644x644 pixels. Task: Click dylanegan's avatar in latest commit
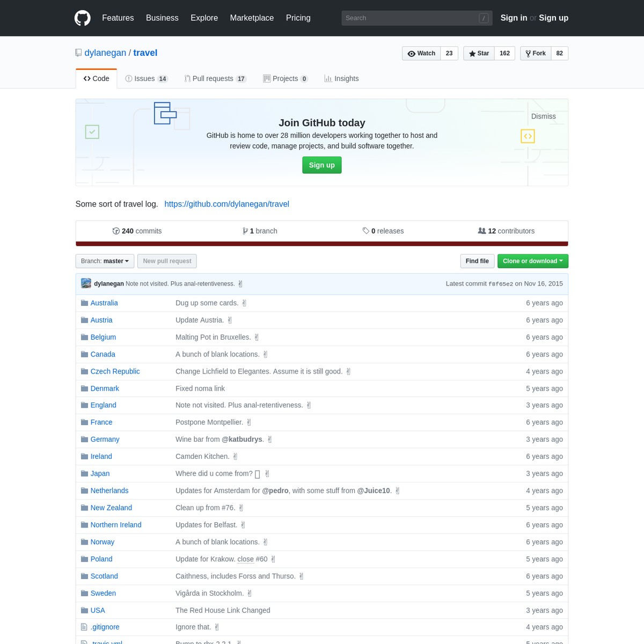pyautogui.click(x=86, y=283)
